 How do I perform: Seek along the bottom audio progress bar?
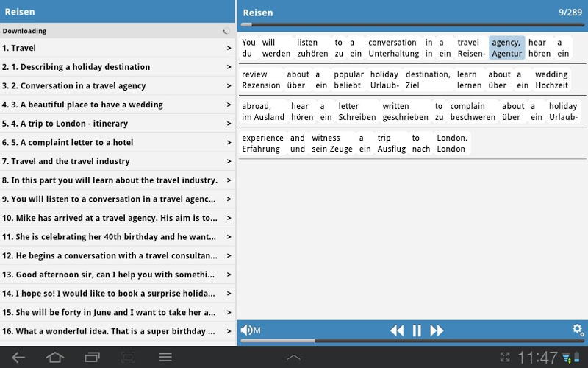click(412, 341)
